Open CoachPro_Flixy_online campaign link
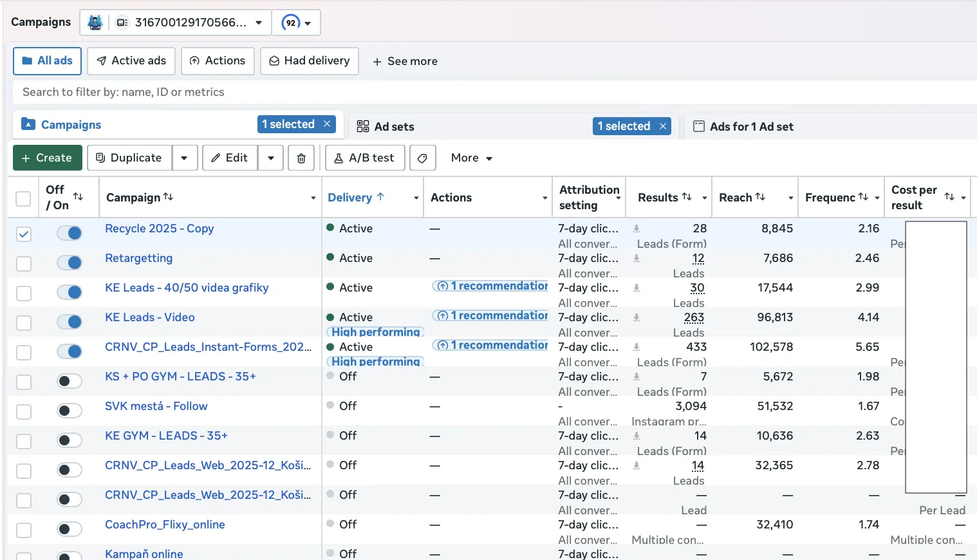Viewport: 977px width, 560px height. [x=165, y=525]
